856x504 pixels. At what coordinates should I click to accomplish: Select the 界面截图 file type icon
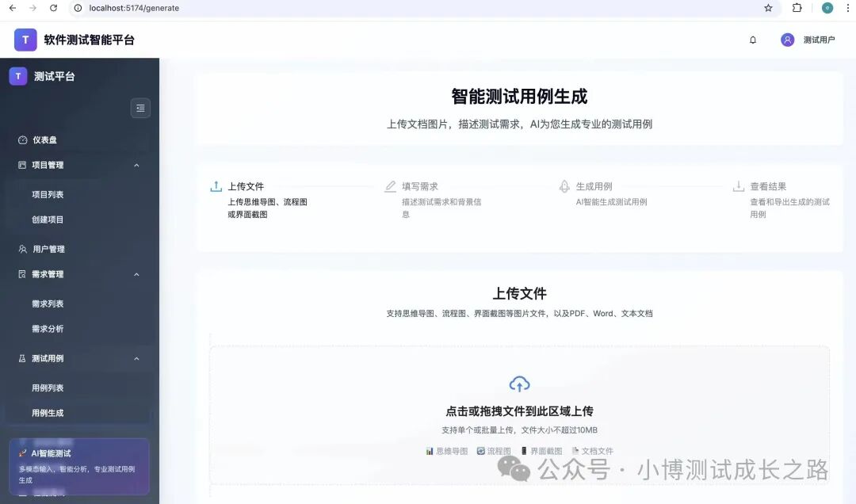coord(526,450)
